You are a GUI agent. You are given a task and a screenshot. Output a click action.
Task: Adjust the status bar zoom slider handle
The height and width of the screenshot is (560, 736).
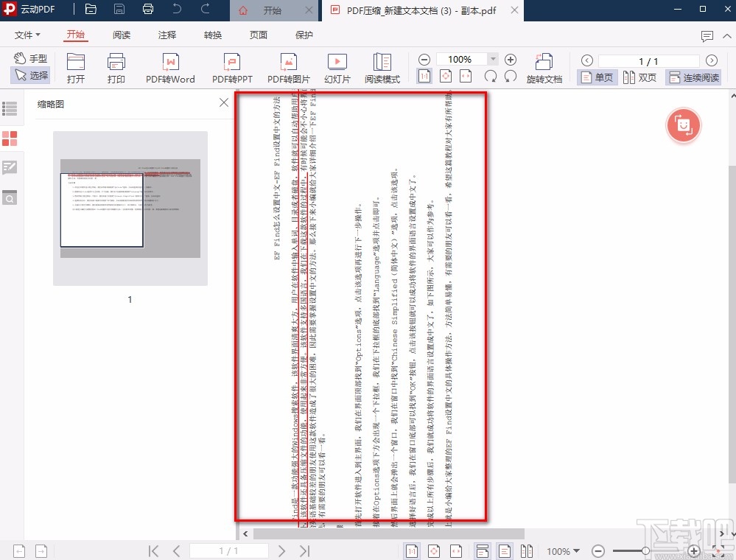[646, 550]
